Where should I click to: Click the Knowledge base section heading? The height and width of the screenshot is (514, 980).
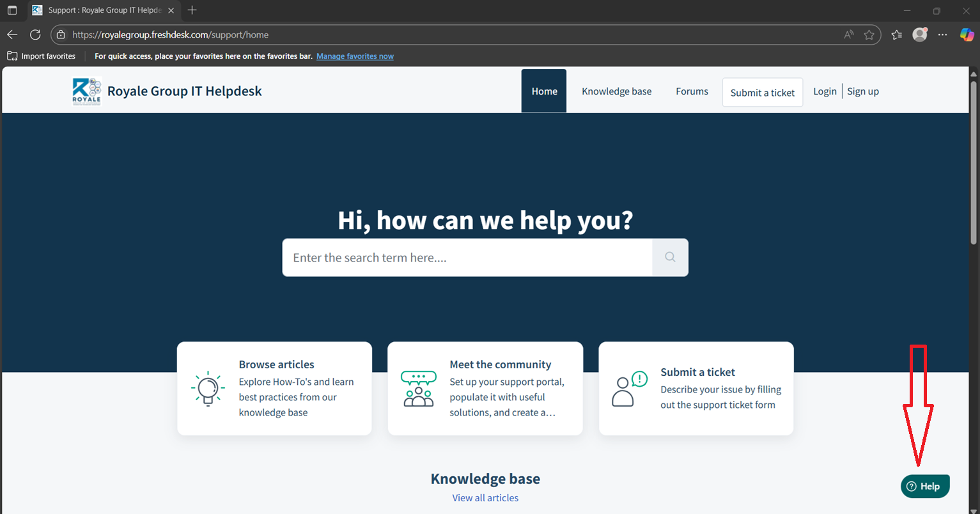pyautogui.click(x=485, y=479)
